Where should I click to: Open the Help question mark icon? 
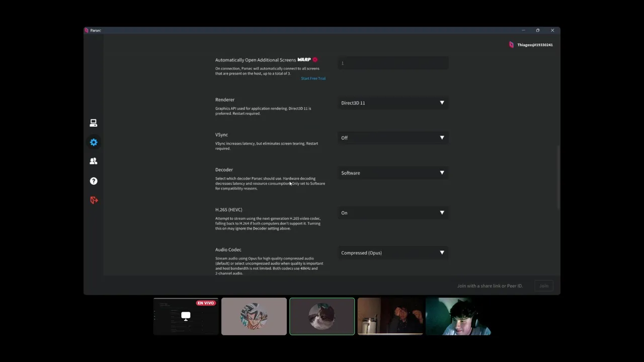point(94,181)
